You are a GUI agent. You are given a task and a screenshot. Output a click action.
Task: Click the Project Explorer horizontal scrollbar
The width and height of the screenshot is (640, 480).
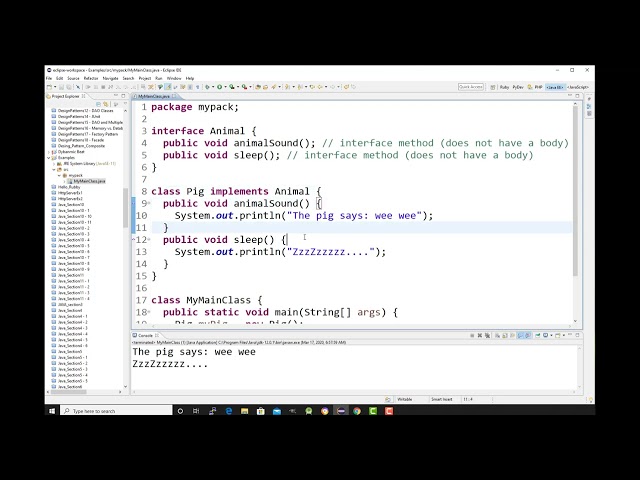pos(68,392)
